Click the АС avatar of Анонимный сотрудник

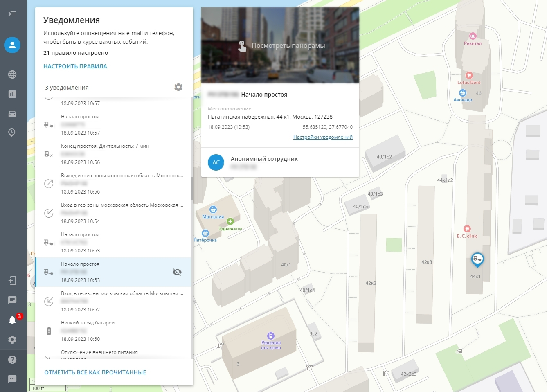click(216, 162)
